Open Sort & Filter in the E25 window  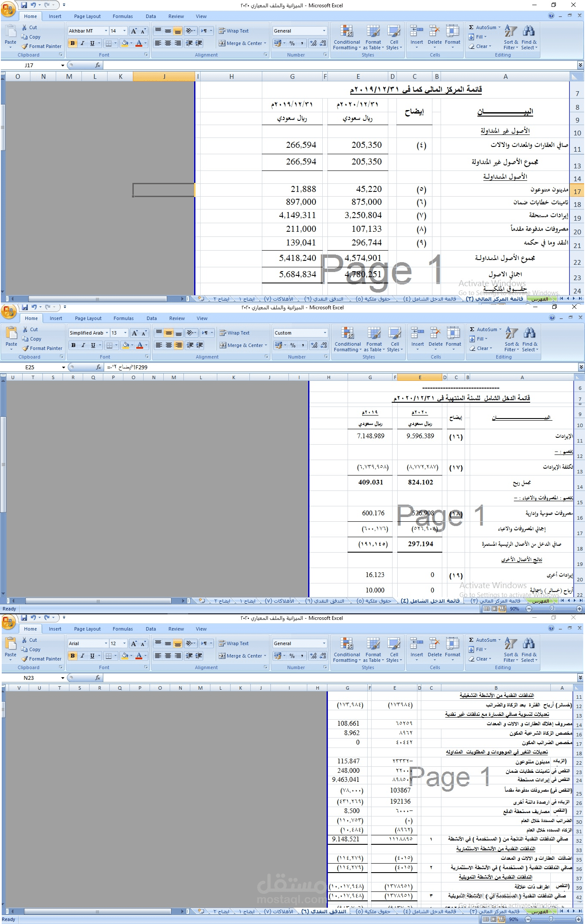511,340
